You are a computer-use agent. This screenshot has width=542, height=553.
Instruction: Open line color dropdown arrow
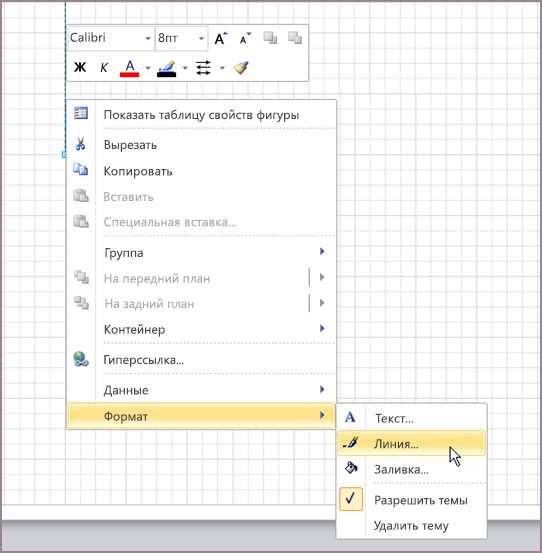coord(185,68)
